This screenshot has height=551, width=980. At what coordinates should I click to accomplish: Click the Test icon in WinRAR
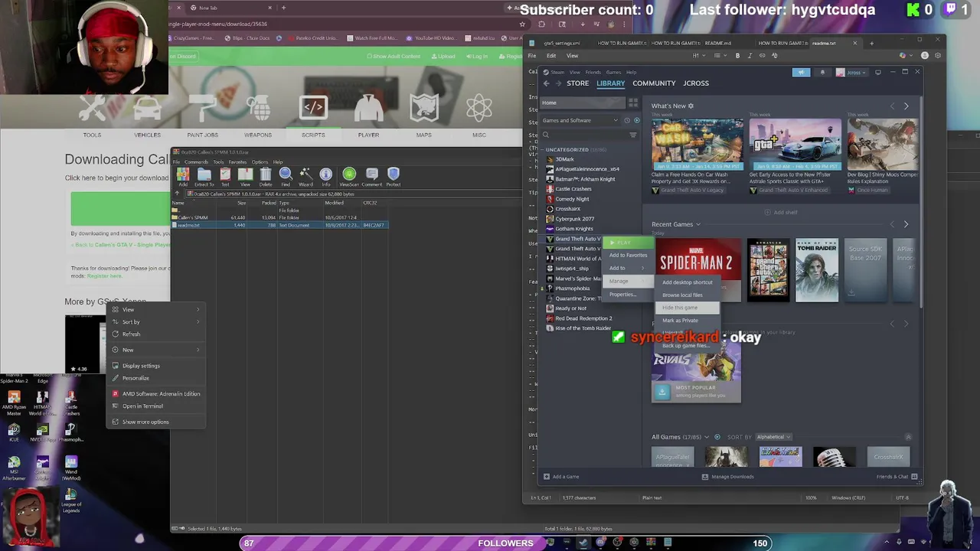(x=225, y=177)
